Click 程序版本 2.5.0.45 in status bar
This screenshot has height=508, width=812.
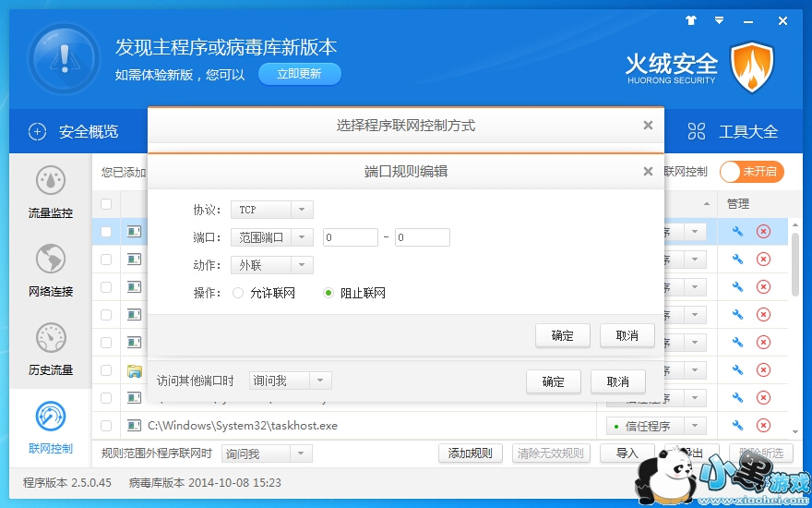[67, 482]
